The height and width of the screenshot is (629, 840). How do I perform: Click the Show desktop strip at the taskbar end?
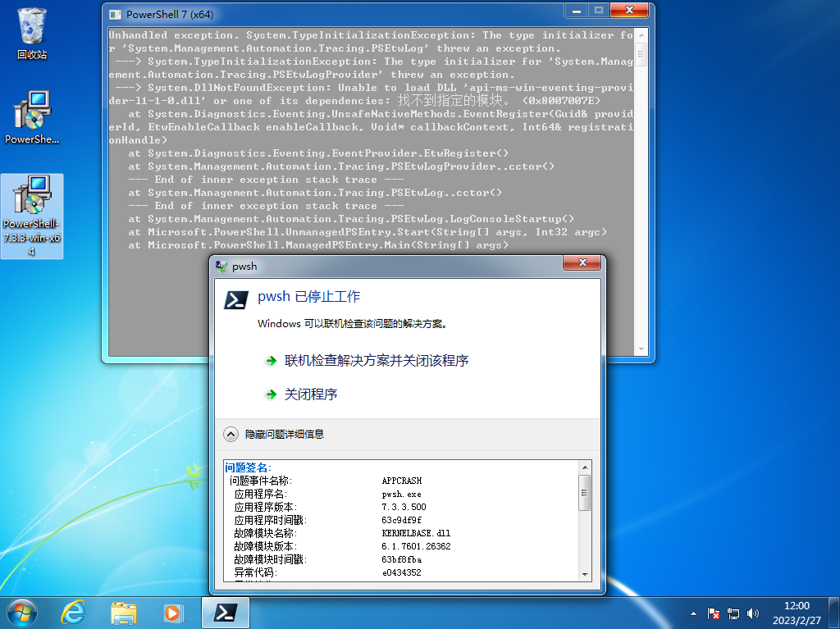click(x=834, y=613)
